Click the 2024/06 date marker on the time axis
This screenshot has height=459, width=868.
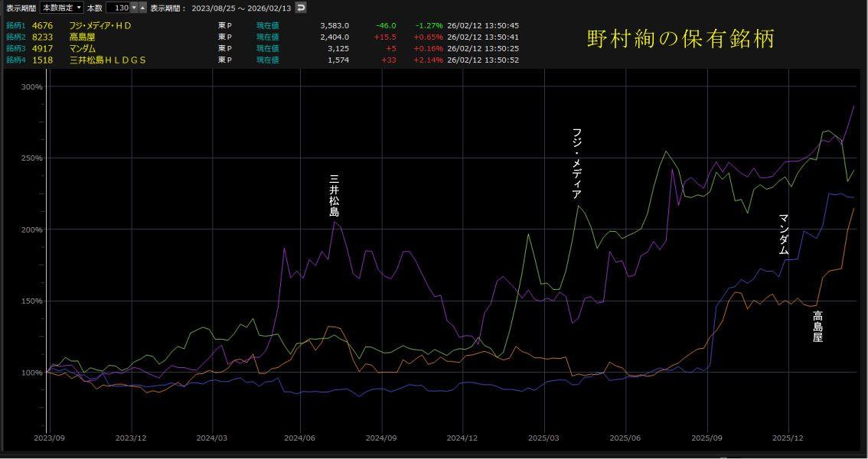tap(300, 438)
